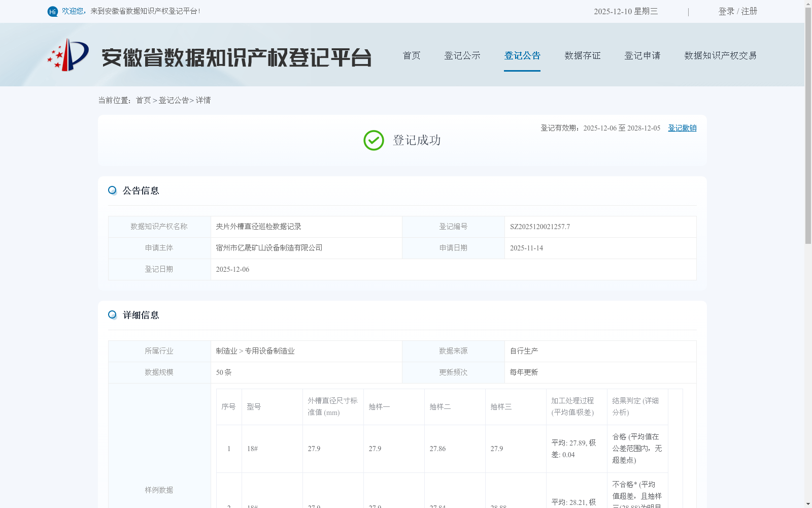812x508 pixels.
Task: Go to the 数据存证 tab
Action: 583,55
